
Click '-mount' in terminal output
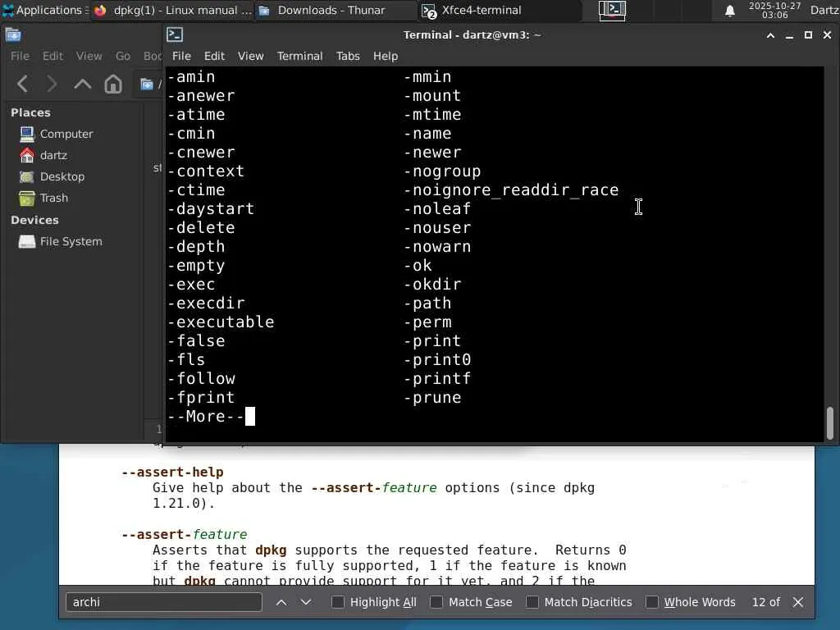click(x=432, y=96)
